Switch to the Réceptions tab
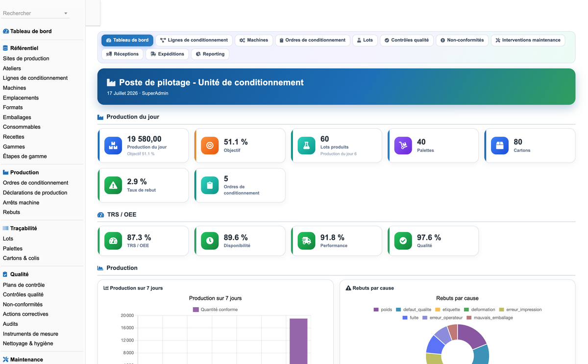 (122, 54)
